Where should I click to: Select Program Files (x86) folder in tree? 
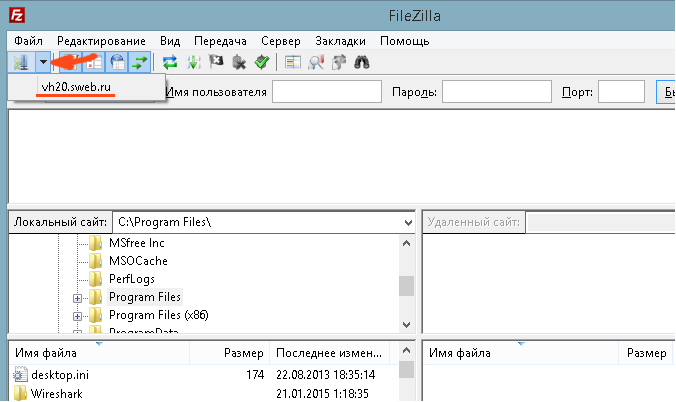click(159, 315)
